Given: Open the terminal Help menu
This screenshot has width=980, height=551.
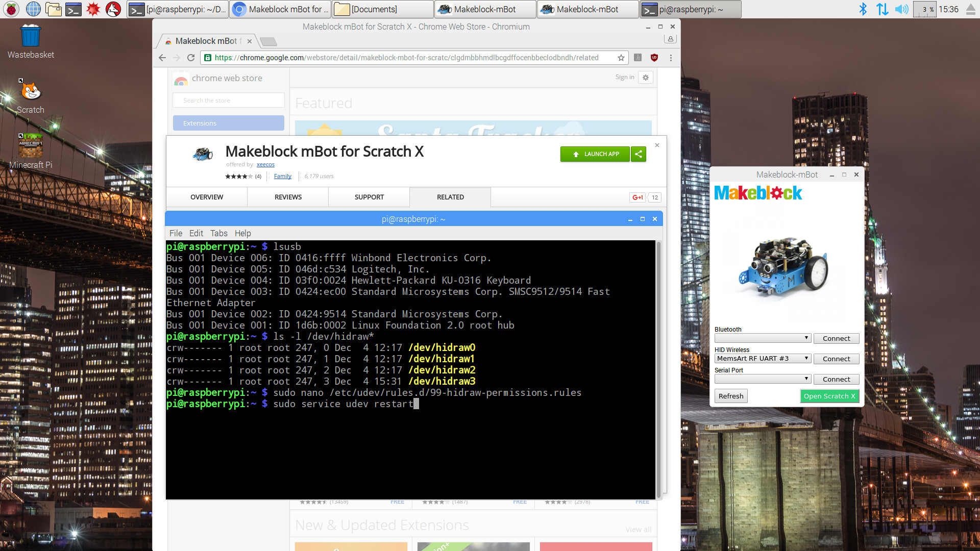Looking at the screenshot, I should pos(243,233).
